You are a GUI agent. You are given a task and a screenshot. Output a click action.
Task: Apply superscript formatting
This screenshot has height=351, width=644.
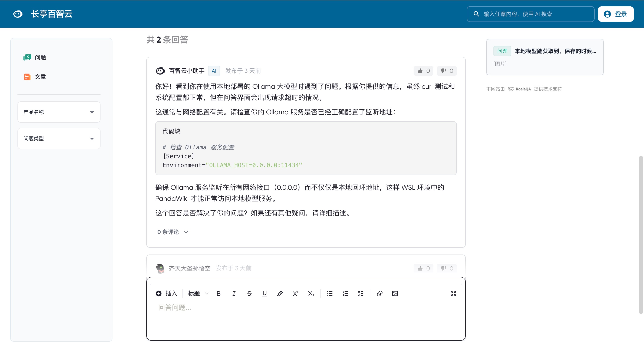tap(295, 293)
